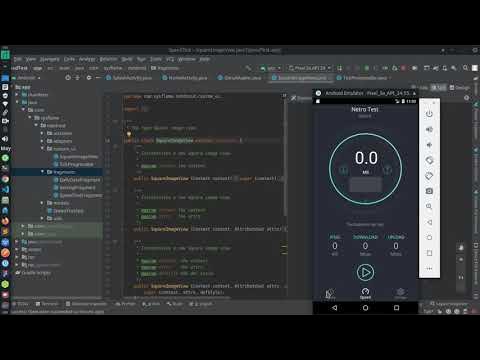The image size is (480, 360).
Task: Click the emulator volume down icon
Action: click(429, 145)
